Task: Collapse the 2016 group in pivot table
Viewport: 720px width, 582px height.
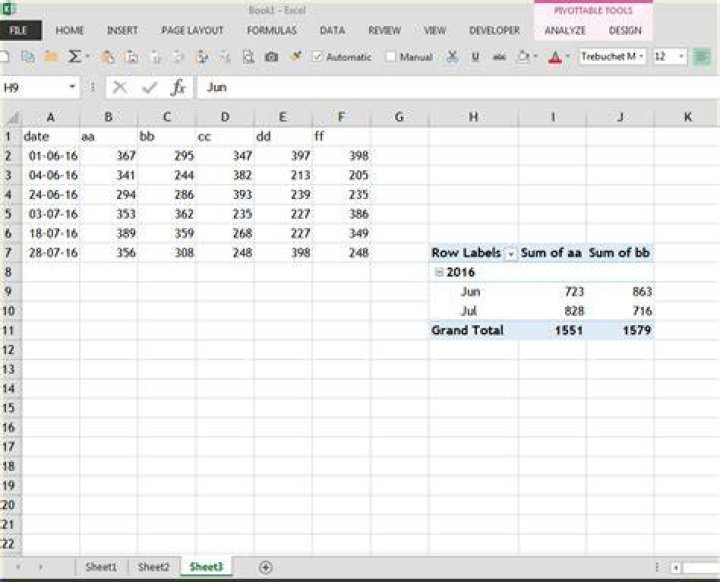Action: pyautogui.click(x=439, y=272)
